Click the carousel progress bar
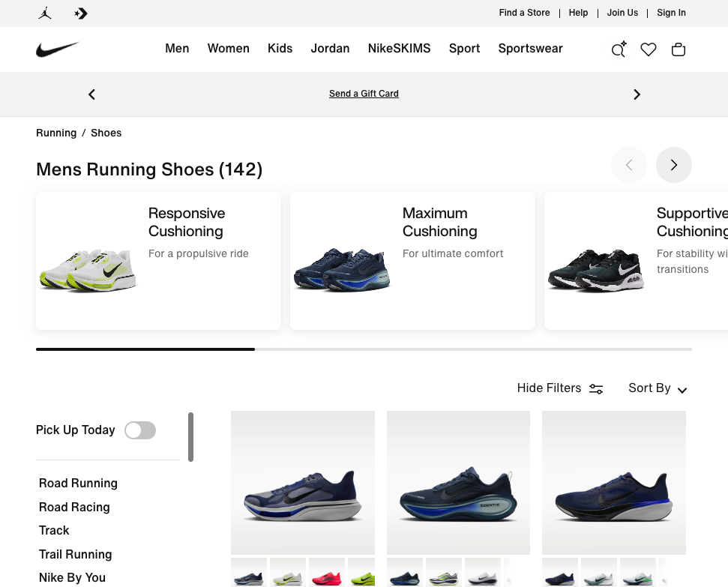Viewport: 728px width, 587px height. pyautogui.click(x=364, y=349)
